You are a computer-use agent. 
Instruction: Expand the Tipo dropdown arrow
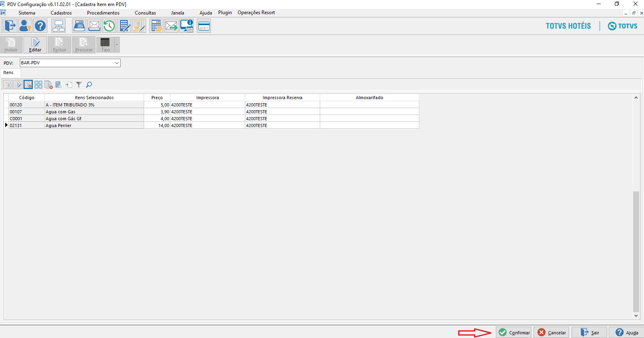pos(117,45)
